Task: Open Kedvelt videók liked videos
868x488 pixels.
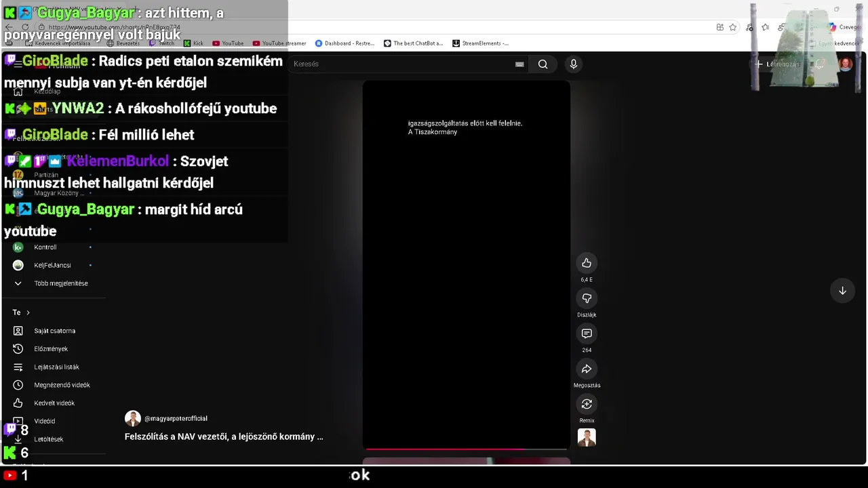Action: pyautogui.click(x=54, y=403)
